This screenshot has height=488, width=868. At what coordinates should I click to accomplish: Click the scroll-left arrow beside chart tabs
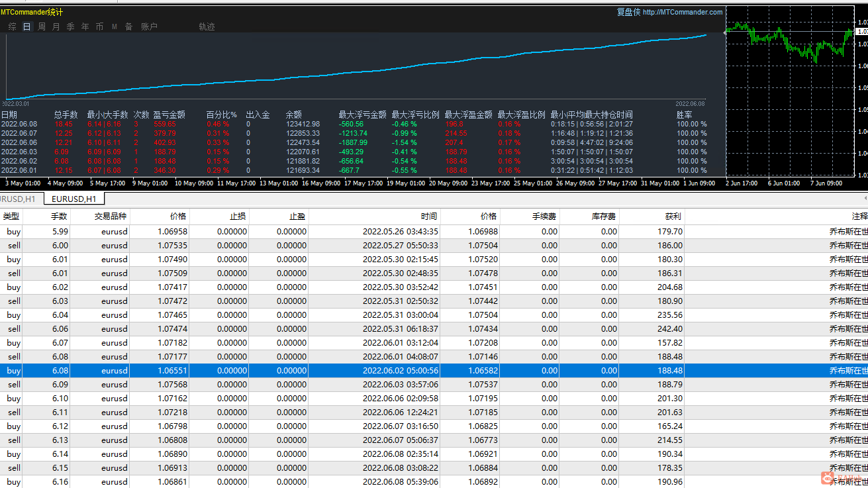point(865,199)
